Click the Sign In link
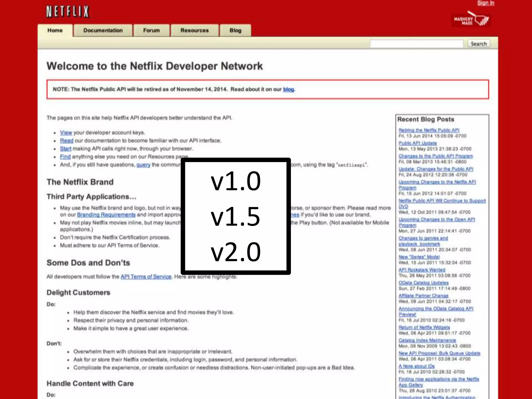 click(486, 3)
